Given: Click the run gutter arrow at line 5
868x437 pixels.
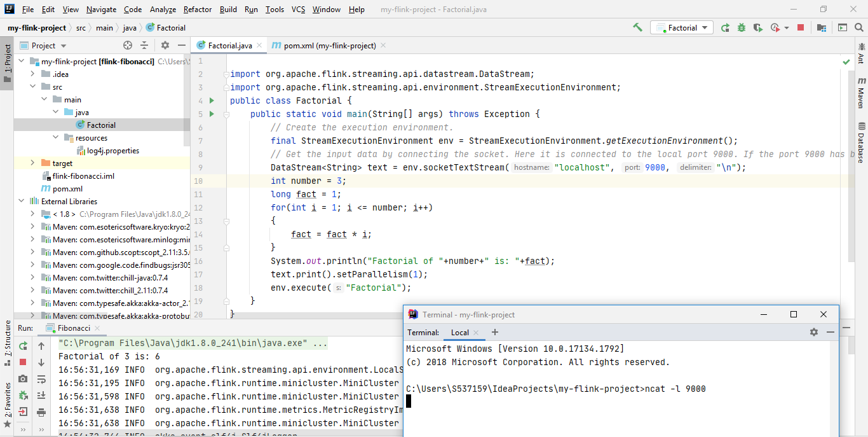Looking at the screenshot, I should (x=212, y=114).
